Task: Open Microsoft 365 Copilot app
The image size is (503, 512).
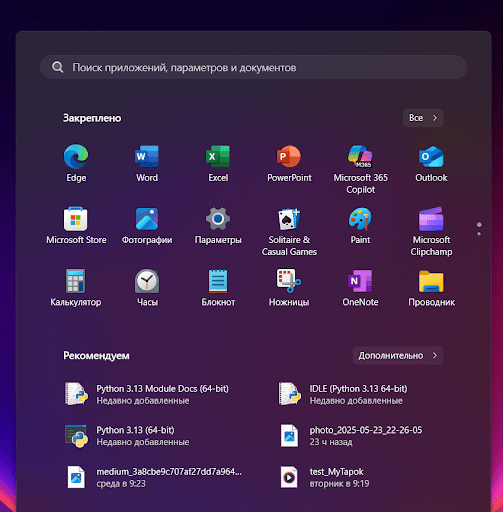Action: (360, 169)
